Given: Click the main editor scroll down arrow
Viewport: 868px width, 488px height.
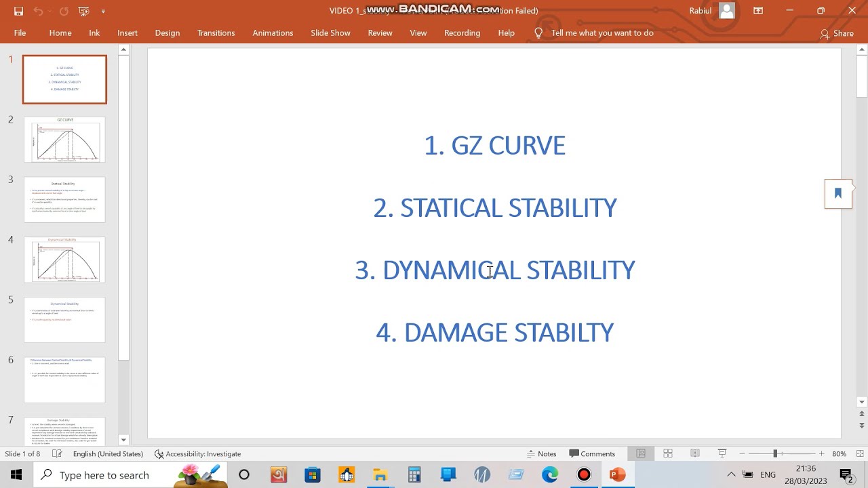Looking at the screenshot, I should click(862, 402).
